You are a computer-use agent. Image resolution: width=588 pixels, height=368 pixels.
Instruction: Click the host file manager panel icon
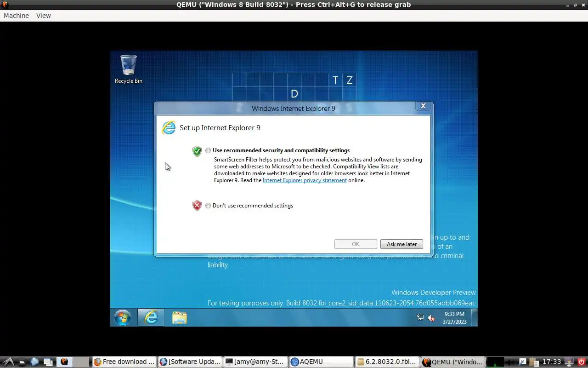pyautogui.click(x=22, y=362)
